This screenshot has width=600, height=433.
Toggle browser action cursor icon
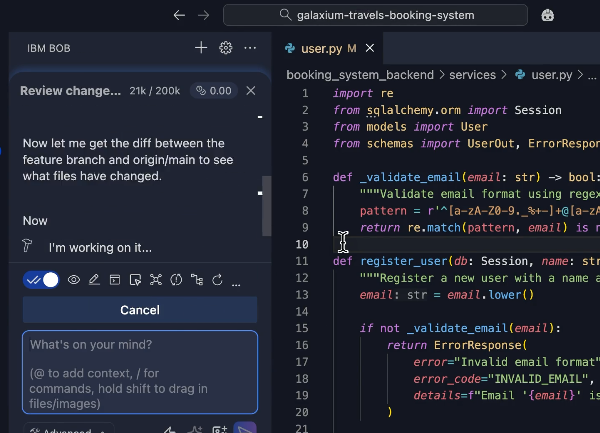[x=135, y=280]
